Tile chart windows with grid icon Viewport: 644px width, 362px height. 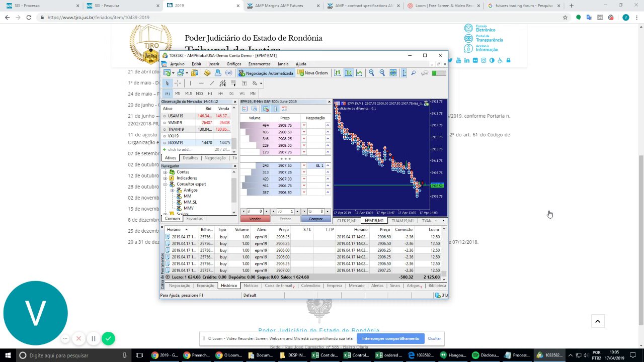point(393,73)
